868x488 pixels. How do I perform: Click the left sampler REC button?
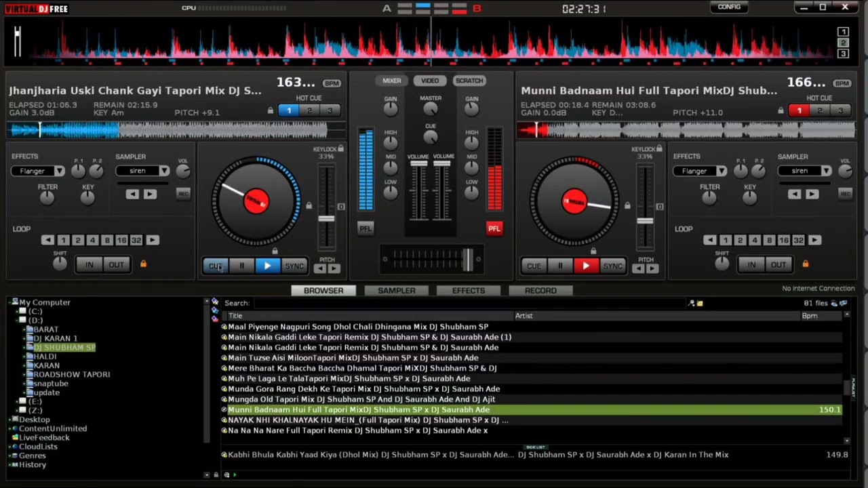(x=183, y=194)
